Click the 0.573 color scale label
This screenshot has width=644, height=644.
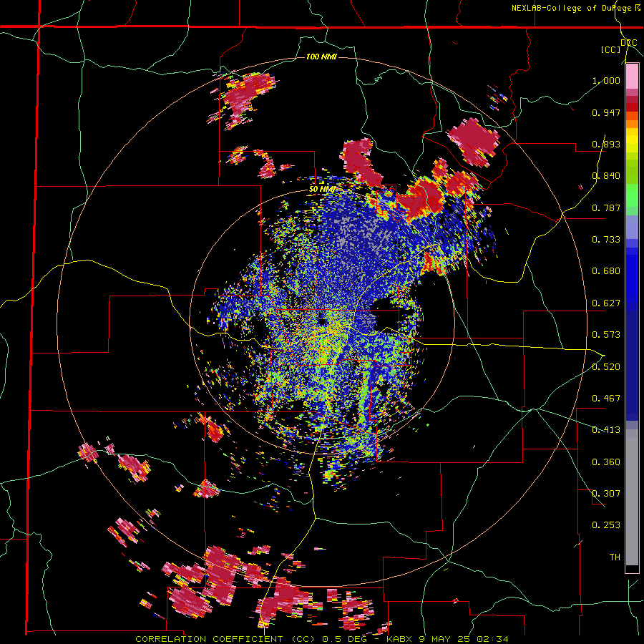click(606, 335)
